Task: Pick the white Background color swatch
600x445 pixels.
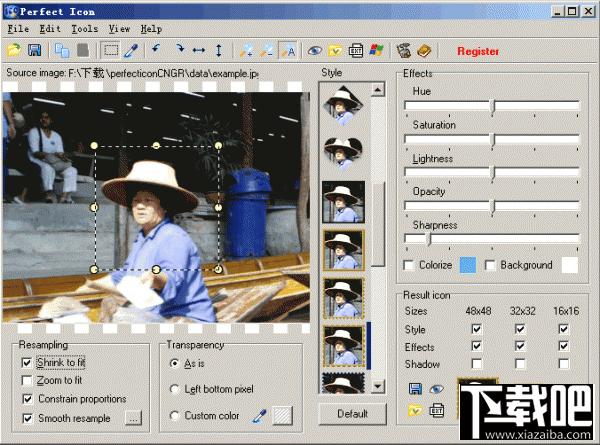Action: pos(569,265)
